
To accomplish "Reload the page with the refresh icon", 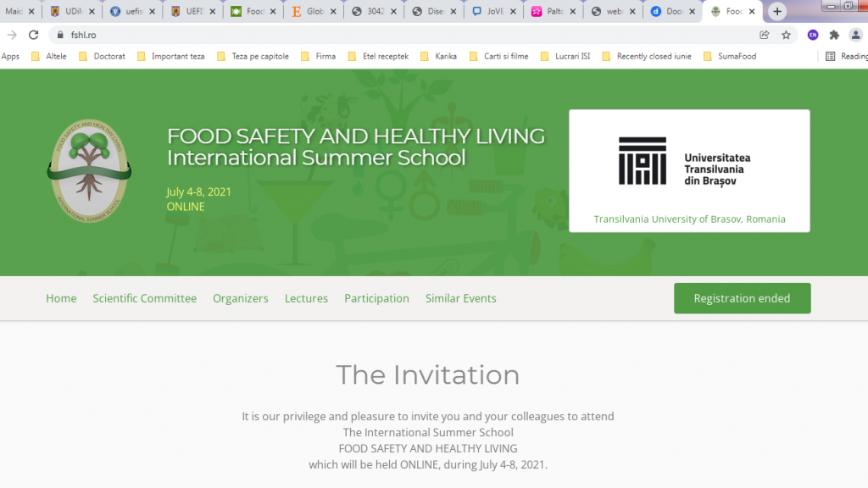I will [34, 35].
